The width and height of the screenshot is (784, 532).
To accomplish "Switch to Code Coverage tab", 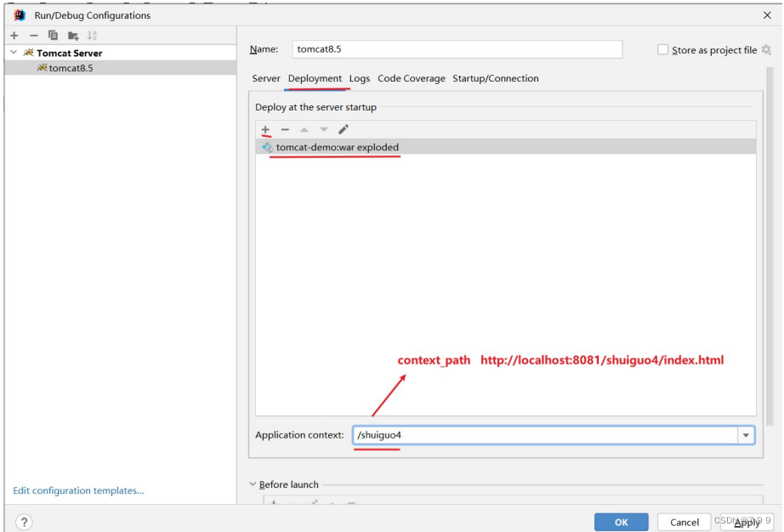I will click(x=412, y=78).
